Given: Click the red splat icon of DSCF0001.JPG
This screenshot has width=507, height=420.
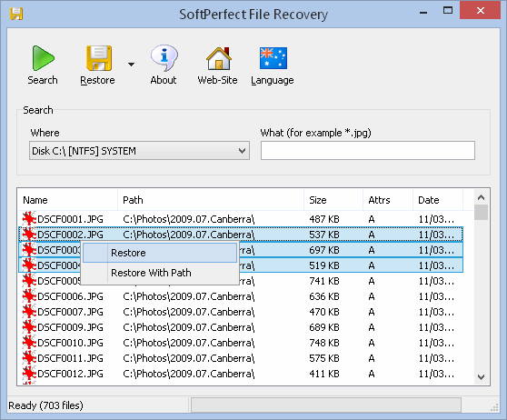Looking at the screenshot, I should (29, 219).
